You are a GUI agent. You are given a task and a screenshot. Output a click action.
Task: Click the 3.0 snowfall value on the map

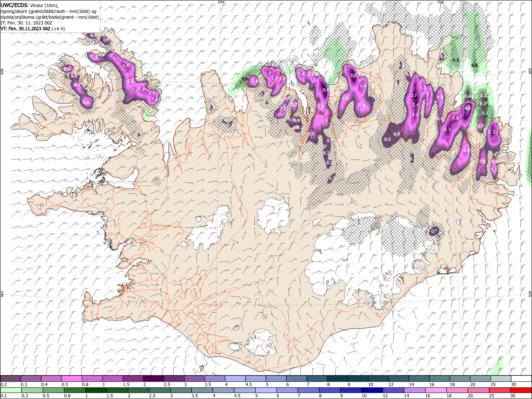(326, 90)
